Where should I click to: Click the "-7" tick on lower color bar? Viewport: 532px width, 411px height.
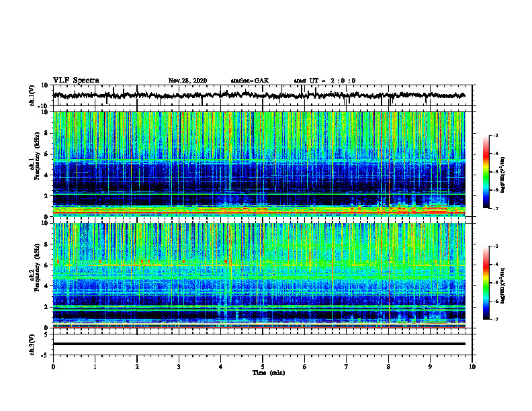click(x=496, y=320)
